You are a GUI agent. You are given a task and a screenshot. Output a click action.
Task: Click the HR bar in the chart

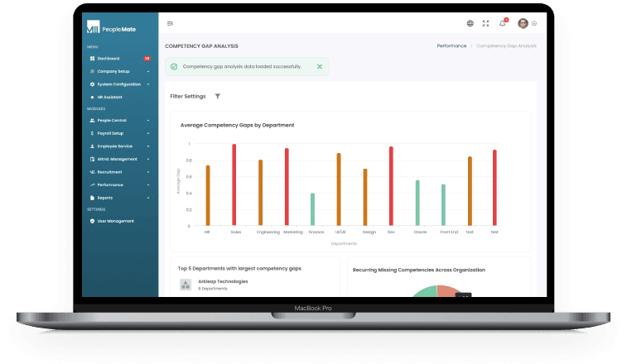(x=208, y=195)
